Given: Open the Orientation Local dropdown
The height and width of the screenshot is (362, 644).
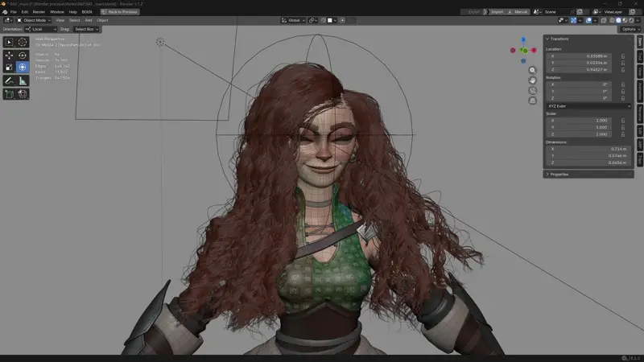Looking at the screenshot, I should click(41, 29).
